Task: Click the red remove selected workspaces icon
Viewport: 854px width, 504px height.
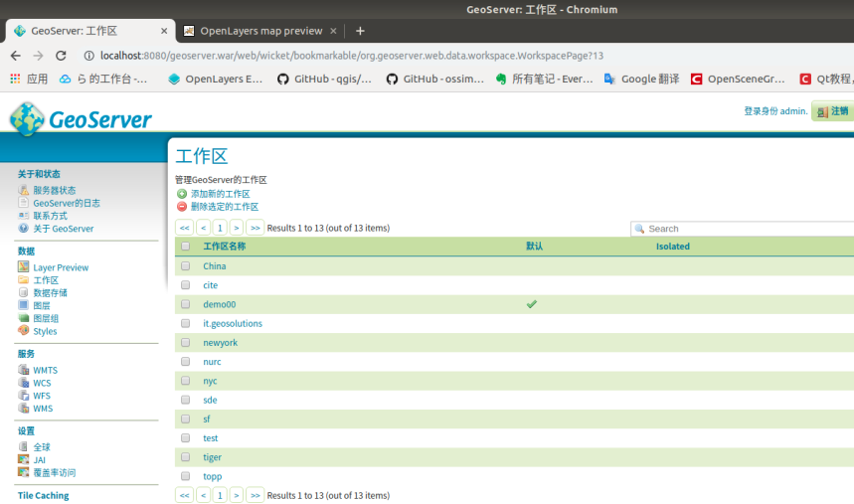Action: (x=182, y=207)
